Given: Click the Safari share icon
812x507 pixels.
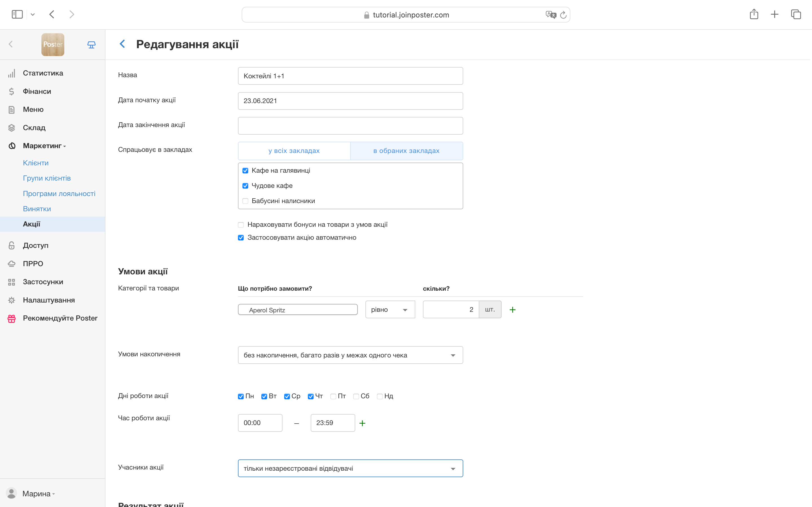Looking at the screenshot, I should [754, 14].
